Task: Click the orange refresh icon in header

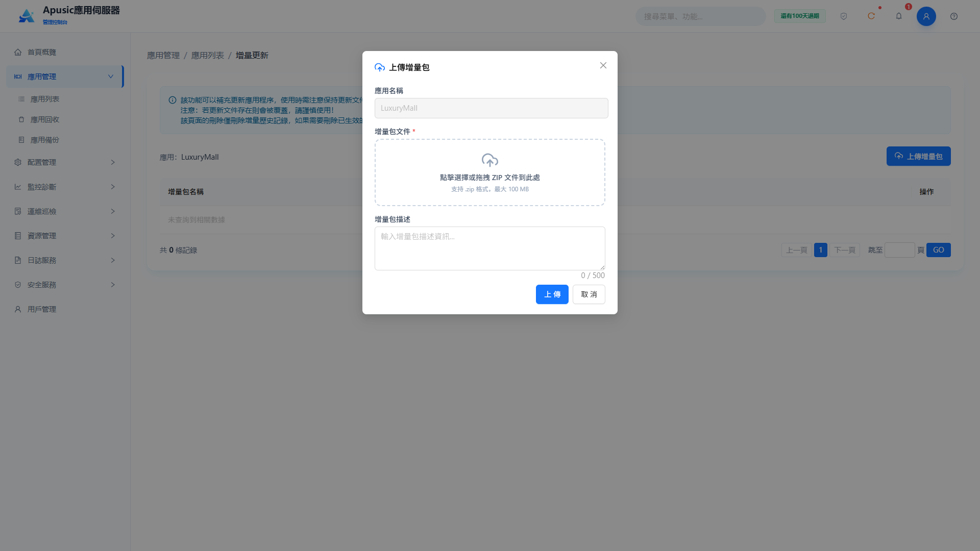Action: click(x=871, y=16)
